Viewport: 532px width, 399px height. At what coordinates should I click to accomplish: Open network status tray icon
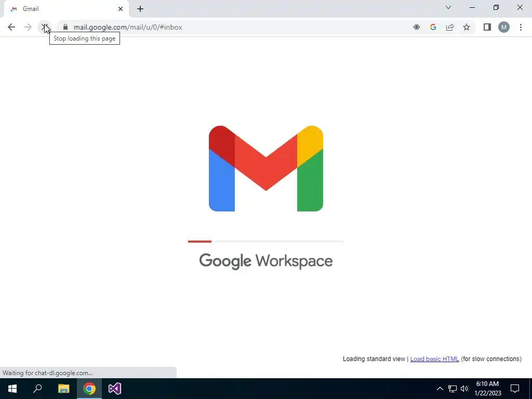click(x=453, y=389)
